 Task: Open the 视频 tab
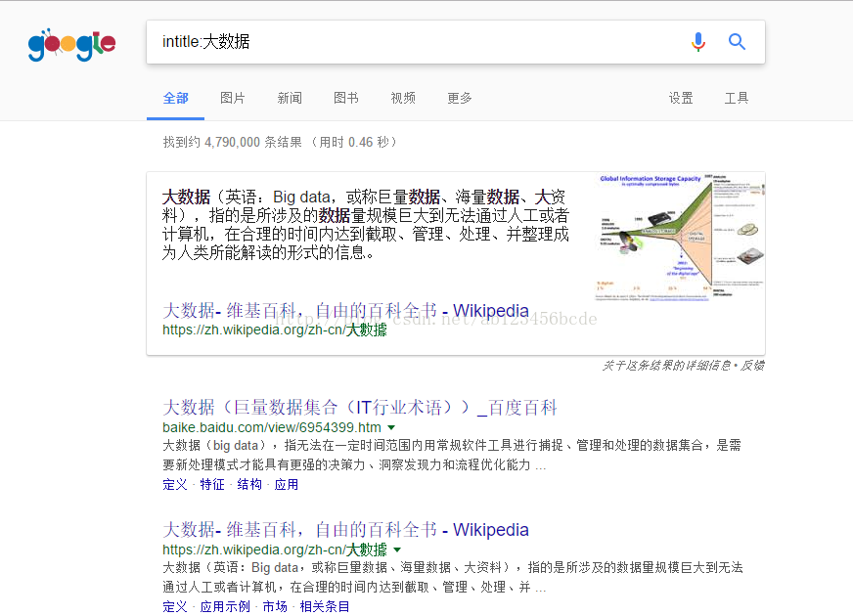click(x=403, y=99)
